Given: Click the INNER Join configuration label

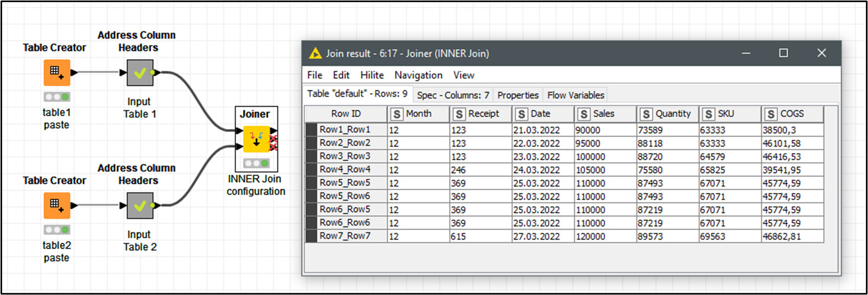Looking at the screenshot, I should point(256,185).
